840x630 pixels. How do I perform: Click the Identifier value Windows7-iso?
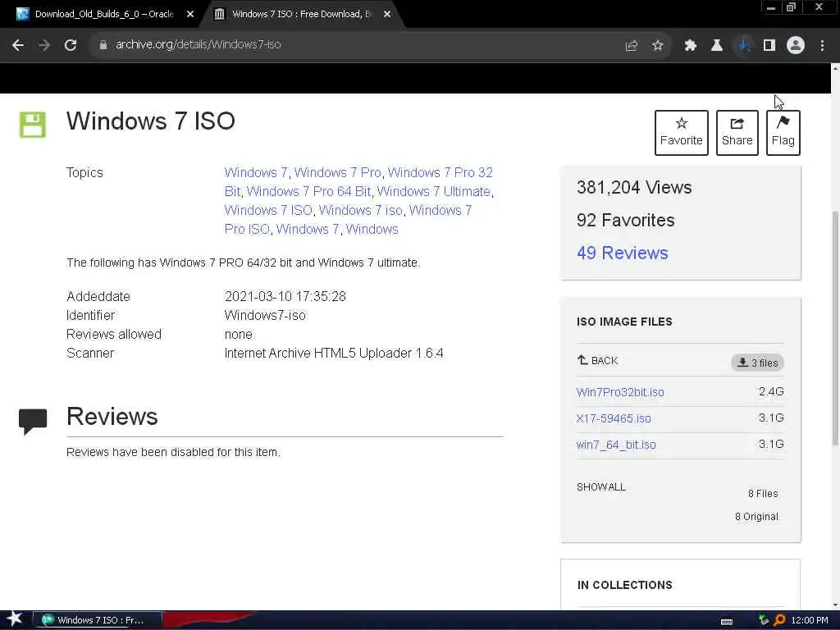(x=265, y=315)
